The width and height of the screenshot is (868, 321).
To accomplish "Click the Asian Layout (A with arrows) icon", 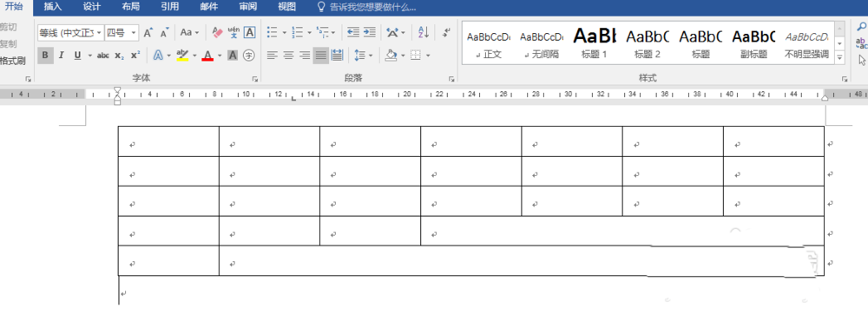I will 392,33.
